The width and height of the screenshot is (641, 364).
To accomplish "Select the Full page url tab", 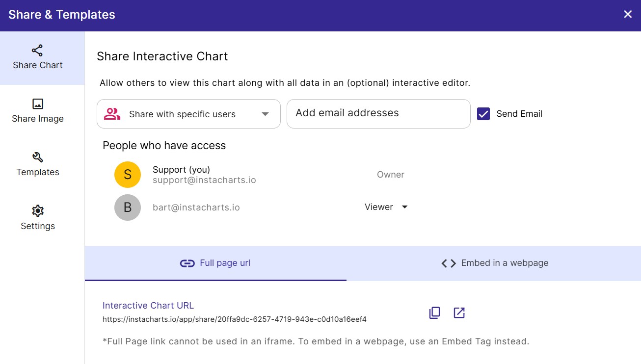I will pos(215,263).
